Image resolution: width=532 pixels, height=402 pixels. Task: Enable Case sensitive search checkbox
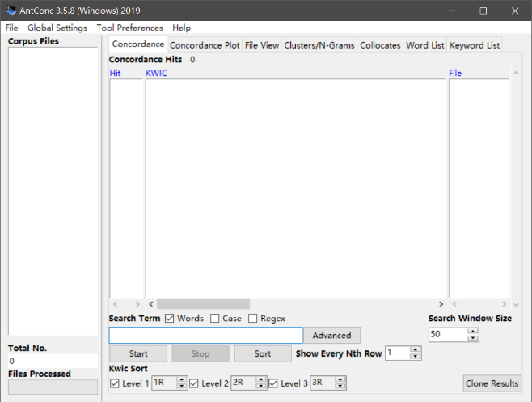click(x=214, y=319)
